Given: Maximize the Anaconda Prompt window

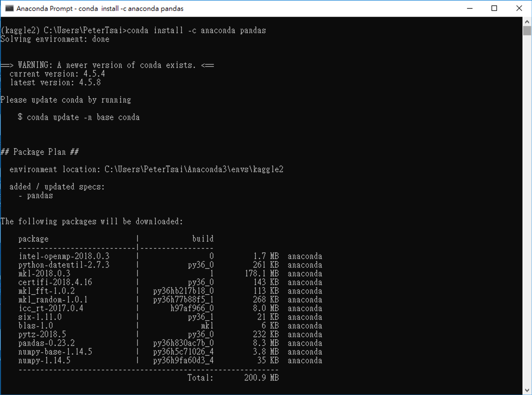Looking at the screenshot, I should [494, 8].
